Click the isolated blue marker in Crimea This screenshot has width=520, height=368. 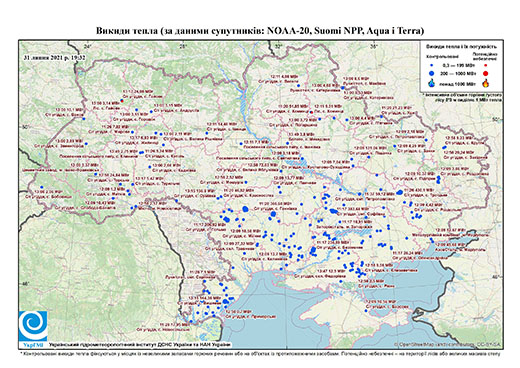coord(366,311)
